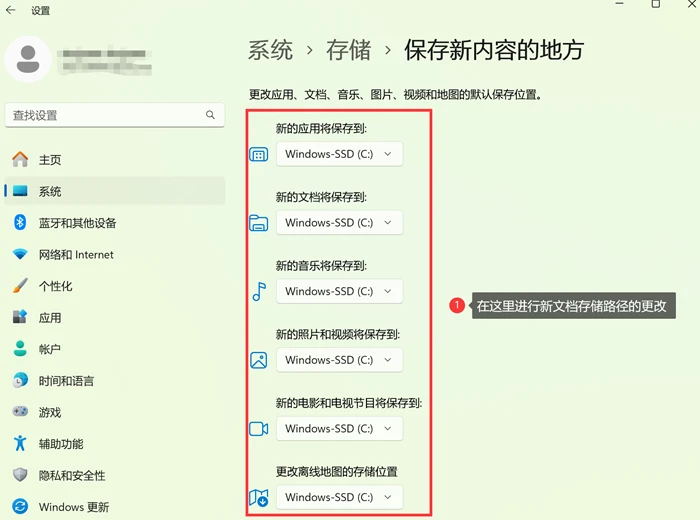
Task: Select the 蓝牙和其他设备 Bluetooth item
Action: pos(115,223)
